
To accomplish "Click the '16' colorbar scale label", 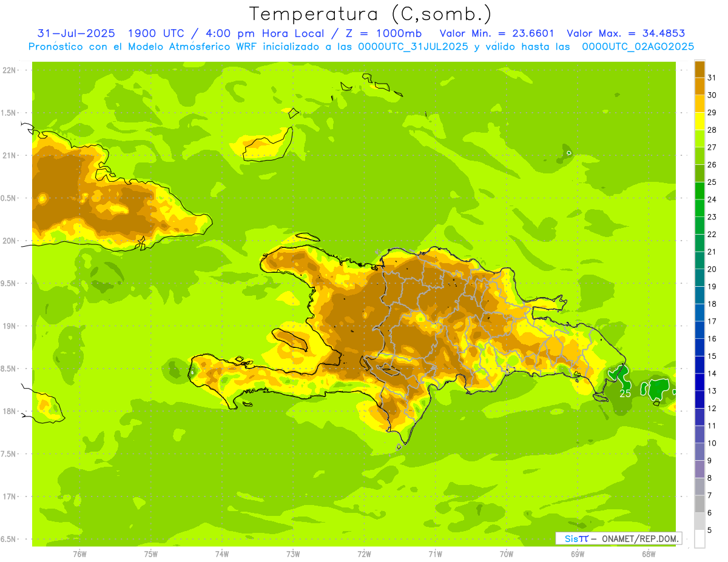I will click(712, 339).
